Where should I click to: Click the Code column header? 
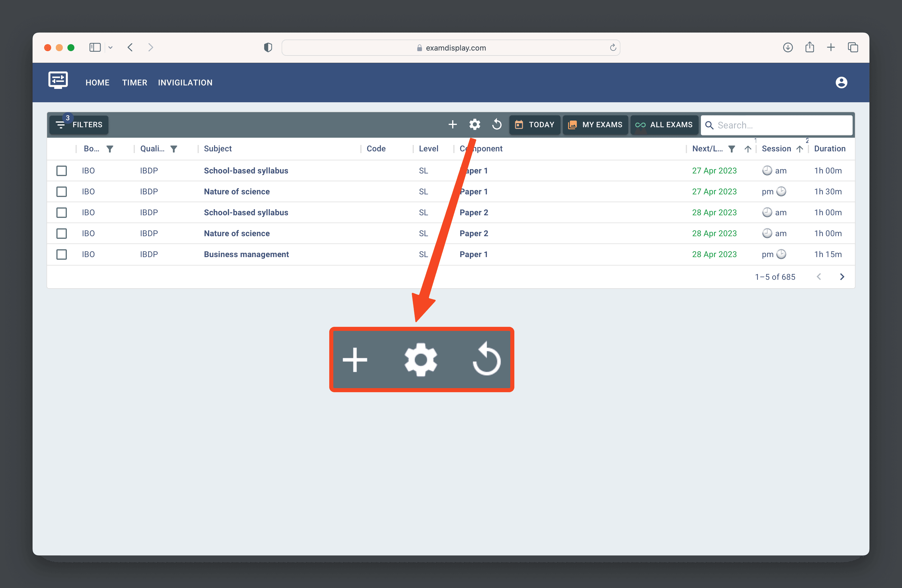pos(376,149)
